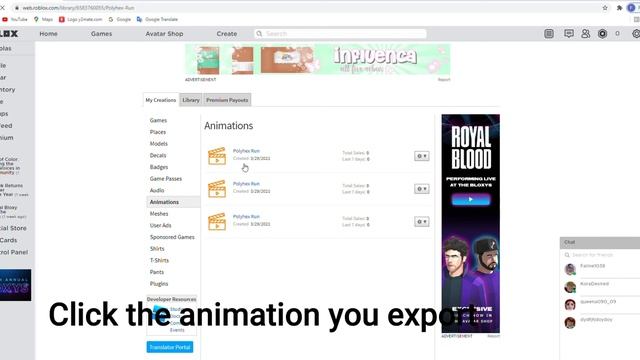This screenshot has height=360, width=640.
Task: Open Control Panel in the left sidebar
Action: [x=14, y=252]
